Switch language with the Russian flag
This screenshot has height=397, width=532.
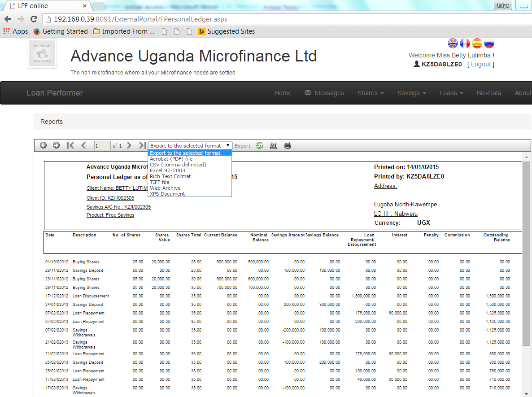(489, 43)
